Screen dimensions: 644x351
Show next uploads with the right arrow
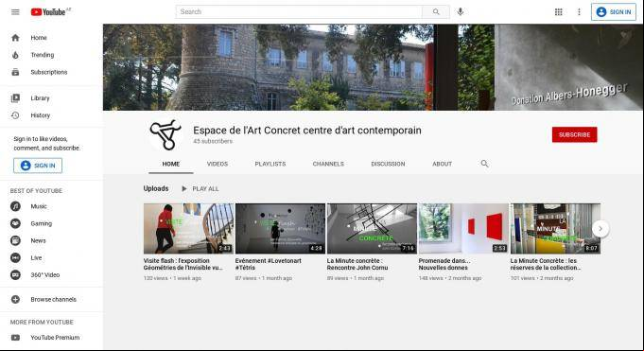pyautogui.click(x=600, y=229)
